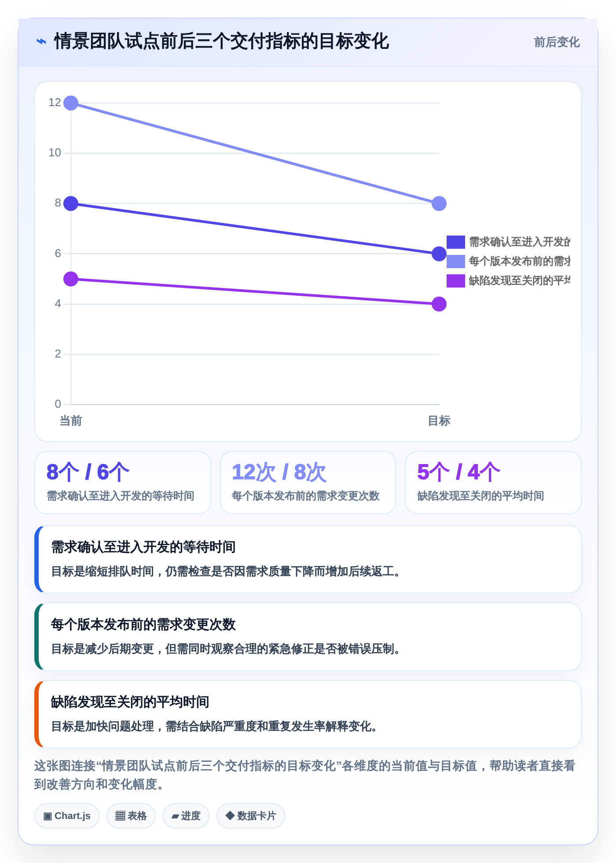Click the dark-blue data point at 6 for 目标
This screenshot has width=616, height=863.
(x=439, y=254)
